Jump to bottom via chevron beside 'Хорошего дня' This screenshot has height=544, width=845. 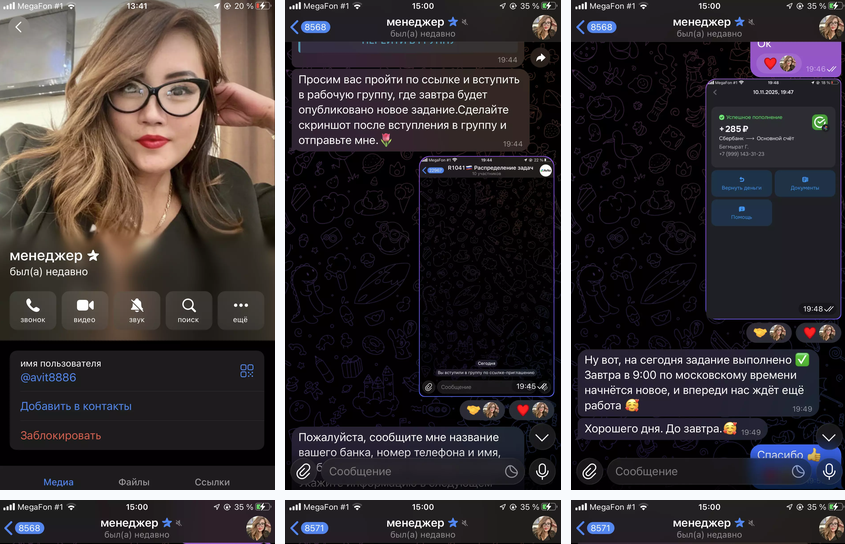pos(829,437)
